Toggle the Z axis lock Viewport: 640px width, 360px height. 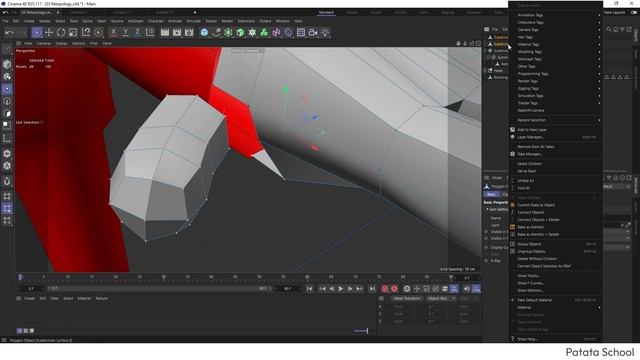138,32
